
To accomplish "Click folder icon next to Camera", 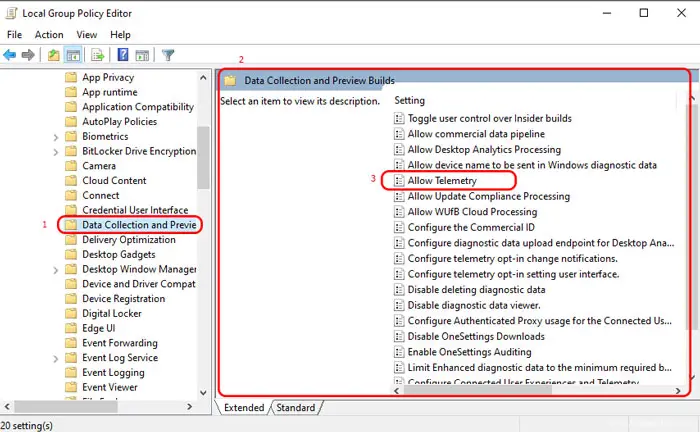I will point(71,166).
